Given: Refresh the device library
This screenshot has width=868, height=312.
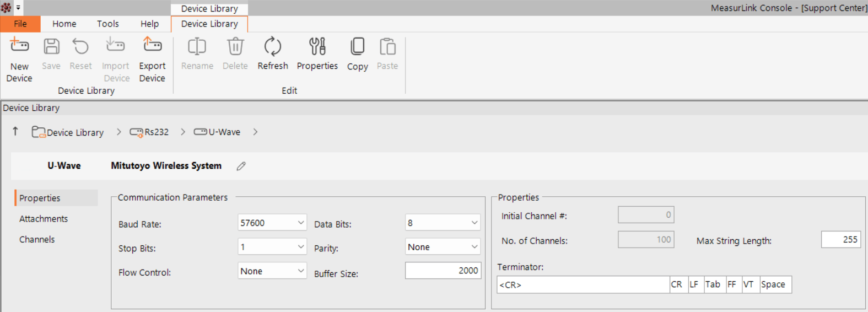Looking at the screenshot, I should 273,46.
